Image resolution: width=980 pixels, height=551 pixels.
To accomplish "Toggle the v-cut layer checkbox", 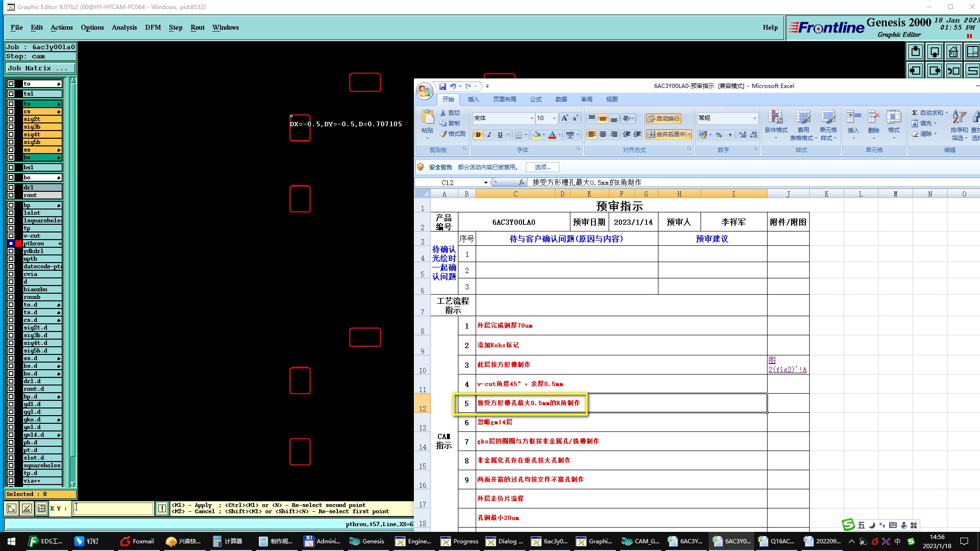I will 11,236.
